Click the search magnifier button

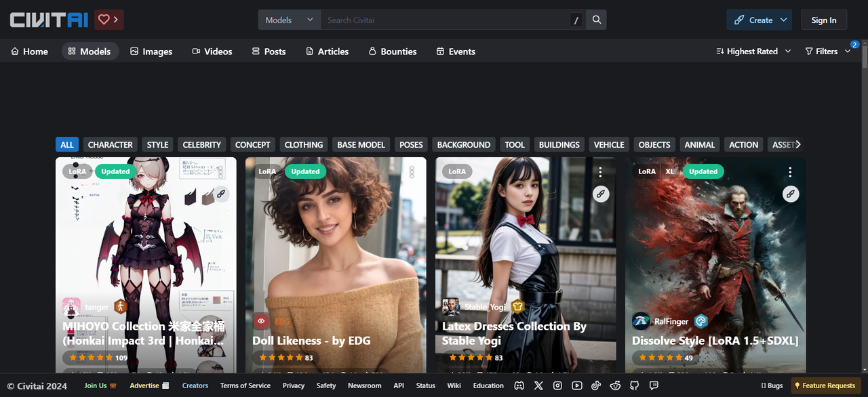(x=597, y=20)
